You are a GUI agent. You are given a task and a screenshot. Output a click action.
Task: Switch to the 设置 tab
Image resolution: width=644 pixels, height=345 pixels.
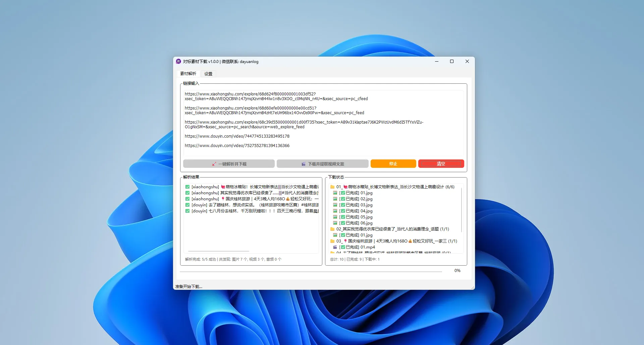coord(208,74)
